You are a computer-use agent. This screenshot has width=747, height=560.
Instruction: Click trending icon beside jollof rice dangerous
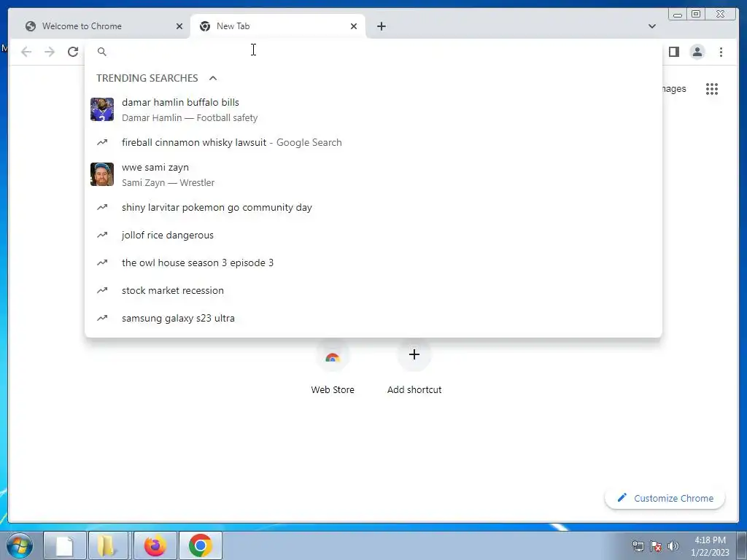(102, 235)
